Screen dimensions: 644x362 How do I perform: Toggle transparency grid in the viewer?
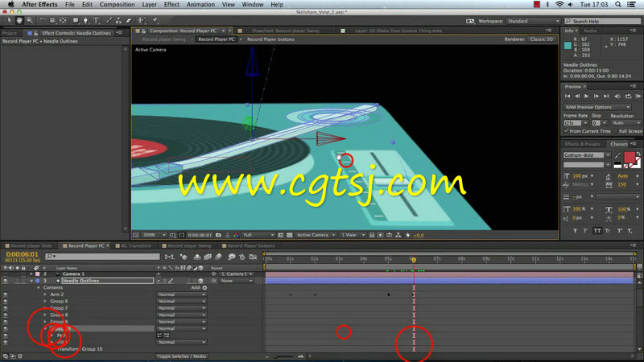tap(290, 235)
